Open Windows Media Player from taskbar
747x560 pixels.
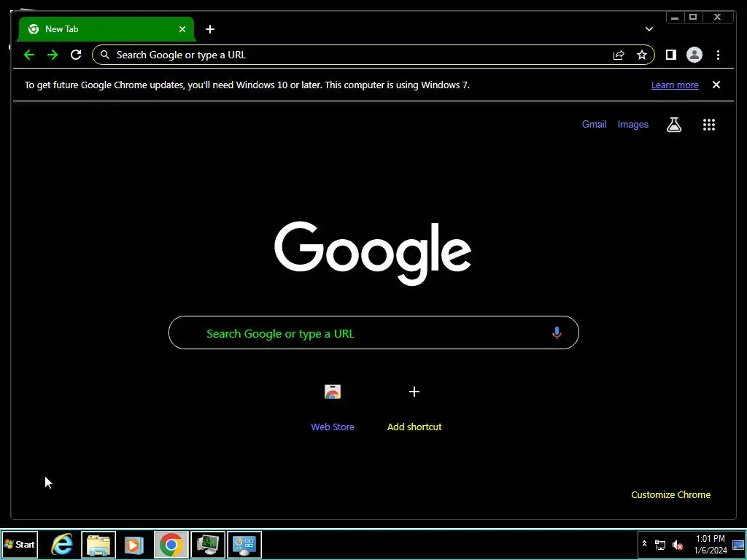(134, 544)
